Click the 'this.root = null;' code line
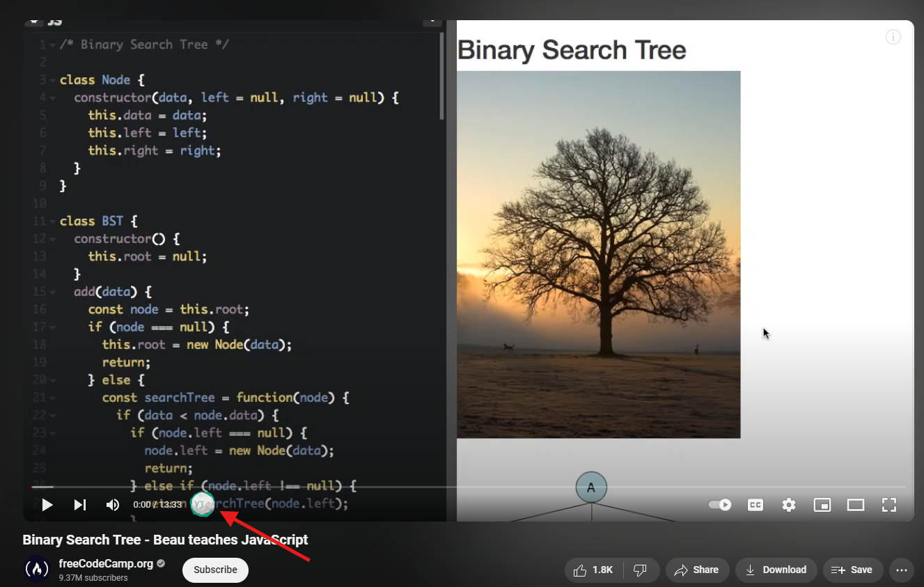The width and height of the screenshot is (924, 587). (148, 256)
